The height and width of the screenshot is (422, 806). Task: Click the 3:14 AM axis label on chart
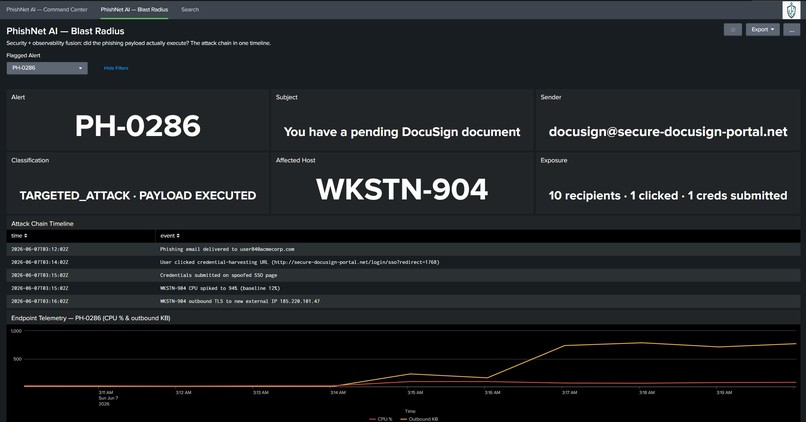(x=338, y=393)
